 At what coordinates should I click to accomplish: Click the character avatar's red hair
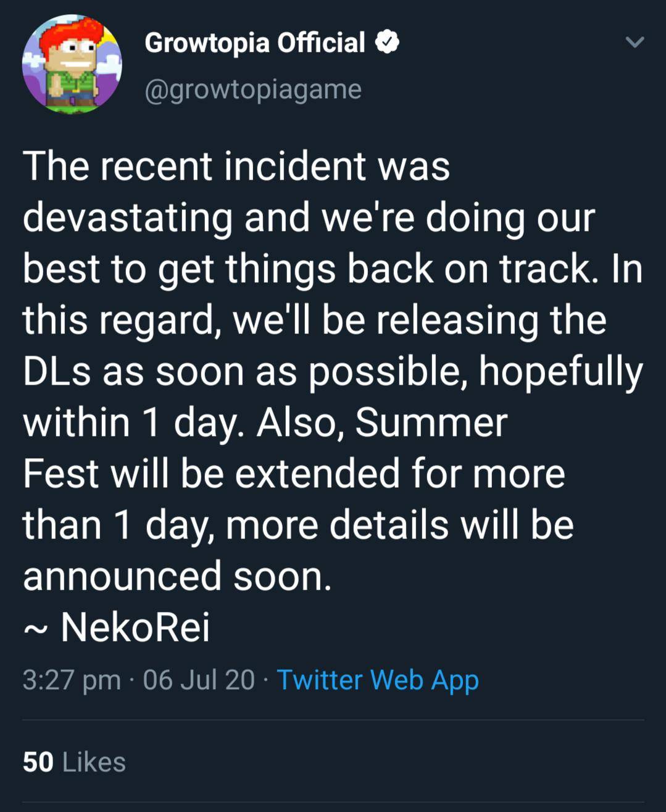coord(72,32)
